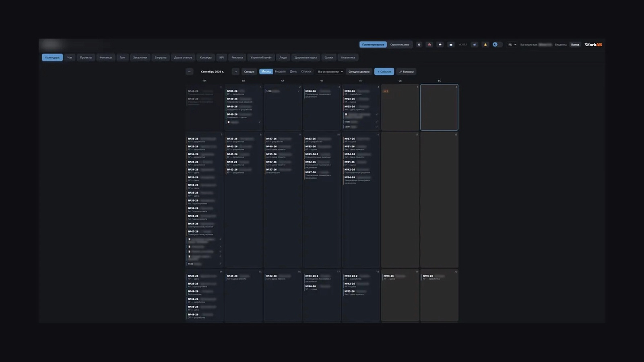644x362 pixels.
Task: Open the «Команда» tab
Action: pos(206,58)
